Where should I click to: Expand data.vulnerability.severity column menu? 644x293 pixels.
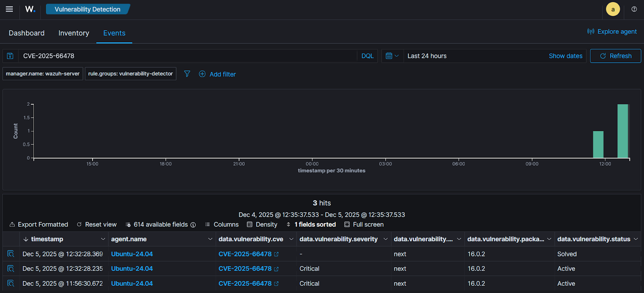click(386, 239)
